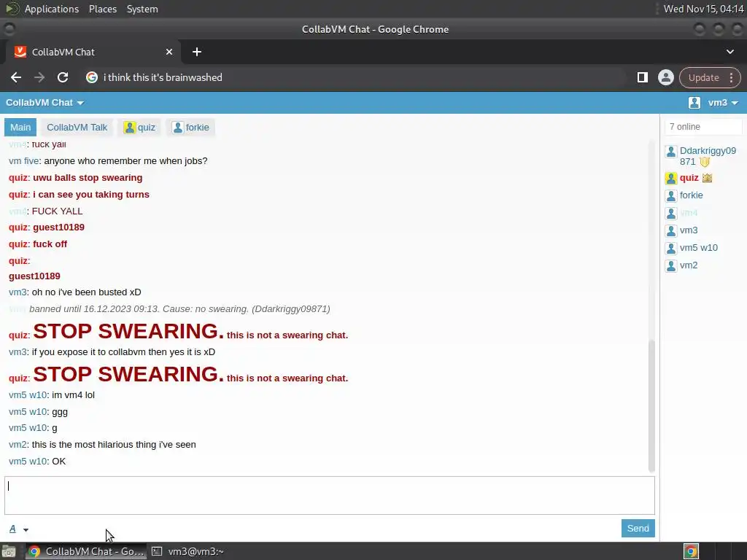This screenshot has height=560, width=747.
Task: Open the vm3 account dropdown
Action: tap(723, 102)
